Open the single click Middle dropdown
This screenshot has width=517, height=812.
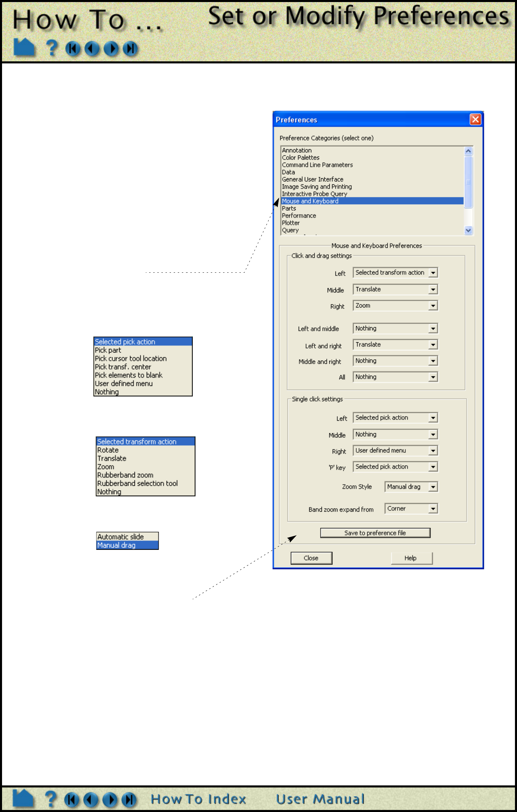coord(395,434)
